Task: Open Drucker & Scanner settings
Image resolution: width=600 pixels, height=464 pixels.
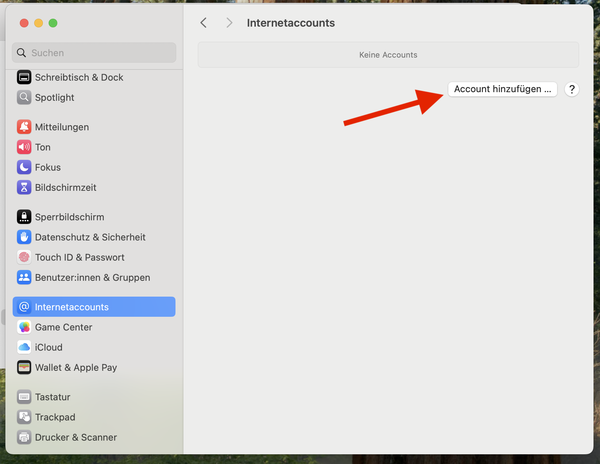Action: [x=76, y=437]
